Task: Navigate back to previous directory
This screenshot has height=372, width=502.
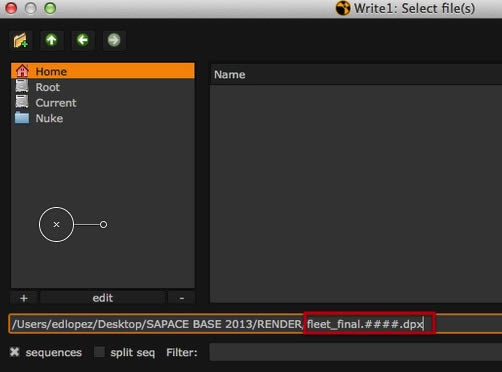Action: pos(83,41)
